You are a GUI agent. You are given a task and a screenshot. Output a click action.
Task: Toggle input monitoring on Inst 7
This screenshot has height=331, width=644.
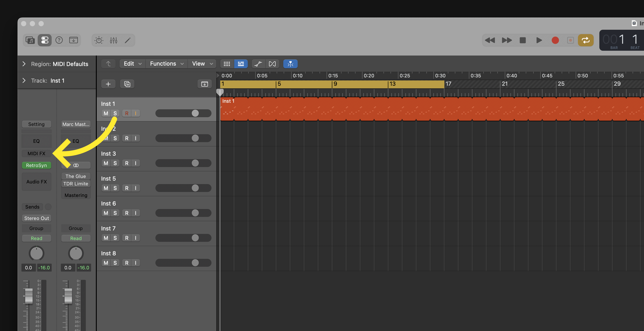136,238
